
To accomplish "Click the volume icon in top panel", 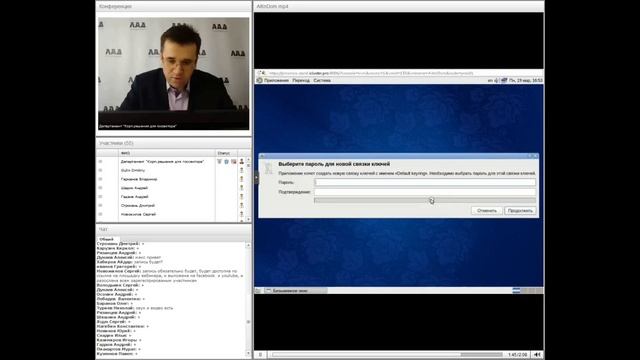I will coord(497,80).
